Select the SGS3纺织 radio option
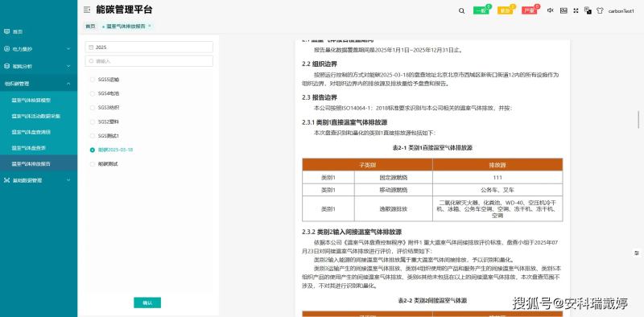The height and width of the screenshot is (317, 644). click(x=93, y=108)
